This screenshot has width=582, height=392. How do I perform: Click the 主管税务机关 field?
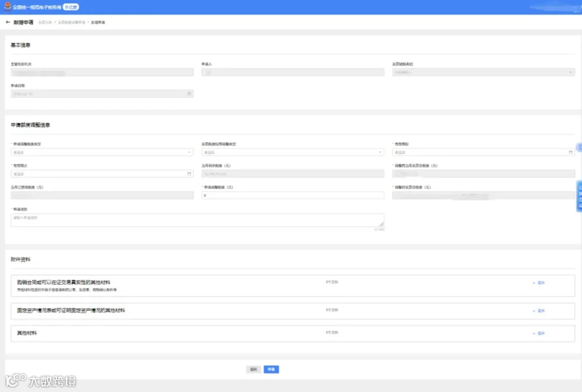coord(102,72)
